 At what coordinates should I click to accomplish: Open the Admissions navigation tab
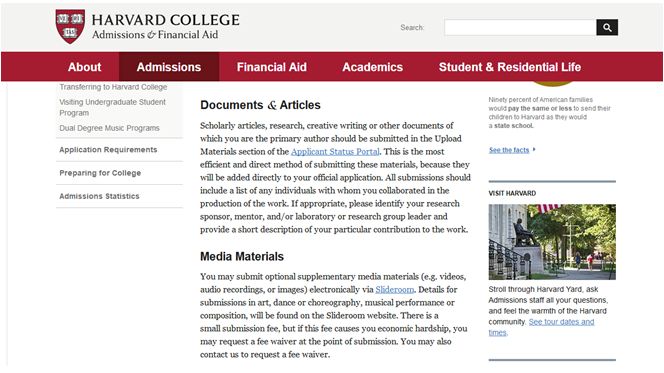169,67
